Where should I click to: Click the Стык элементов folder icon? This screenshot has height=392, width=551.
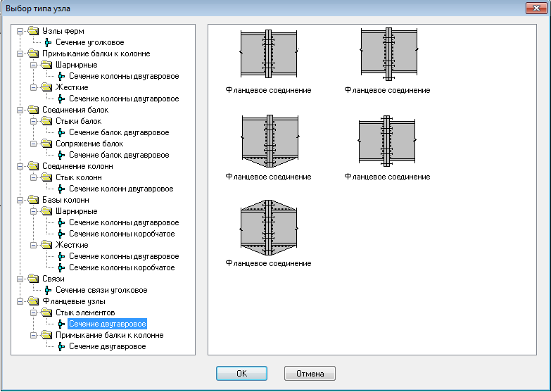(x=46, y=312)
